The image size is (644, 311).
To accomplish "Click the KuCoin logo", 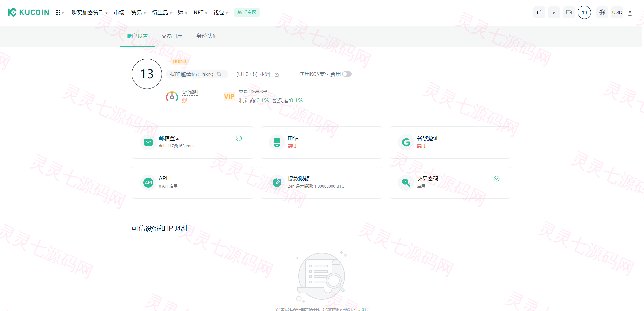I will coord(29,12).
